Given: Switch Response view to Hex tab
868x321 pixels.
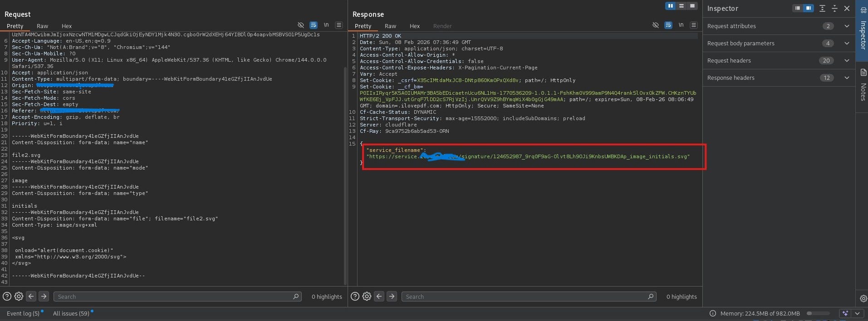Looking at the screenshot, I should click(x=415, y=26).
